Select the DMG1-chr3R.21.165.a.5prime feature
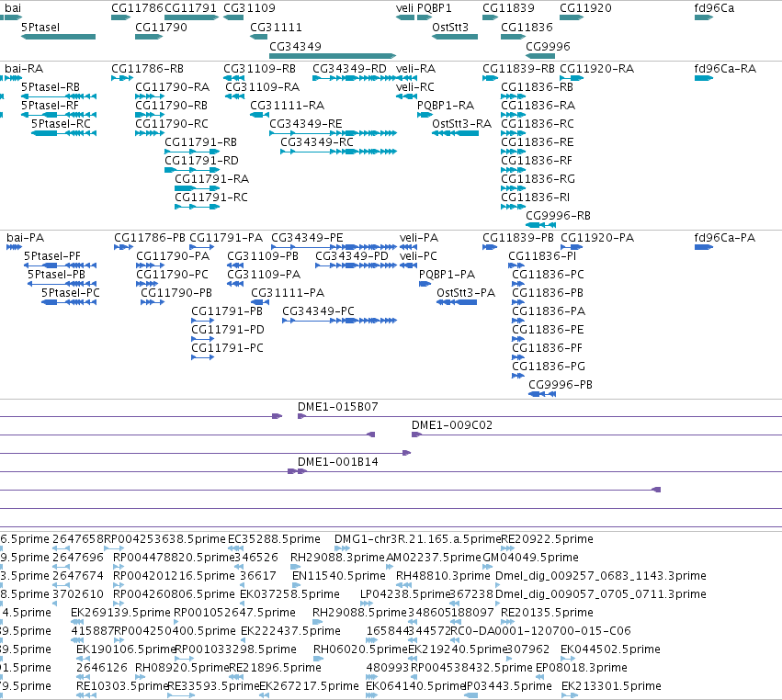Image resolution: width=782 pixels, height=700 pixels. [342, 548]
